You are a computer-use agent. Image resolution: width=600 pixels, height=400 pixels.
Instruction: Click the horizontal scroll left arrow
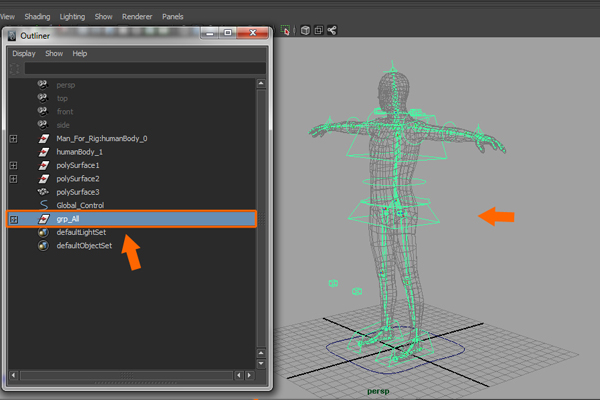[13, 375]
